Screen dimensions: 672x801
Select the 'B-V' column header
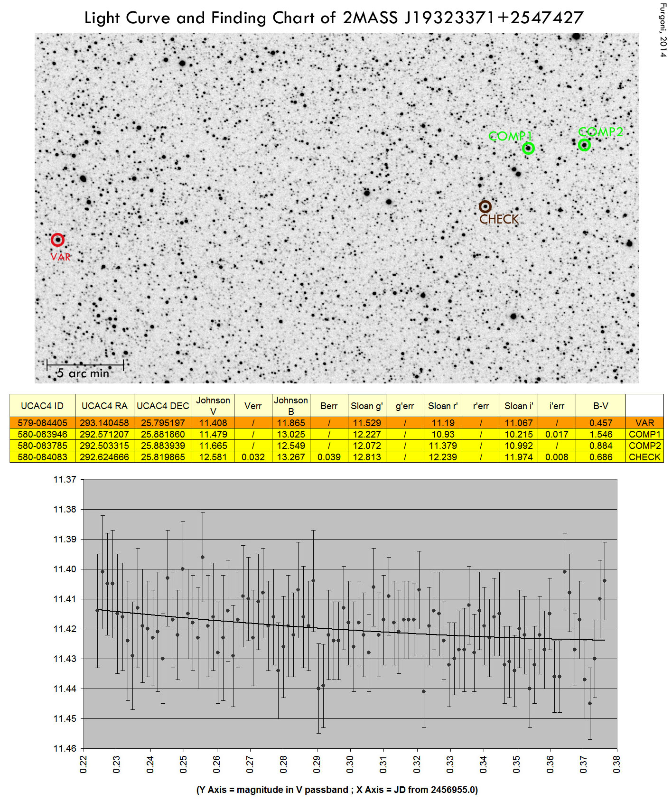click(x=601, y=406)
